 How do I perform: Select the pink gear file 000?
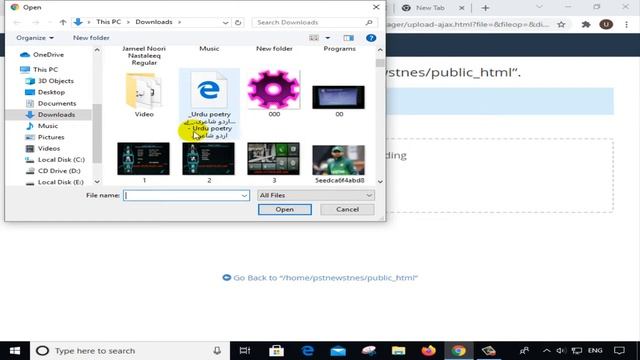click(x=274, y=93)
